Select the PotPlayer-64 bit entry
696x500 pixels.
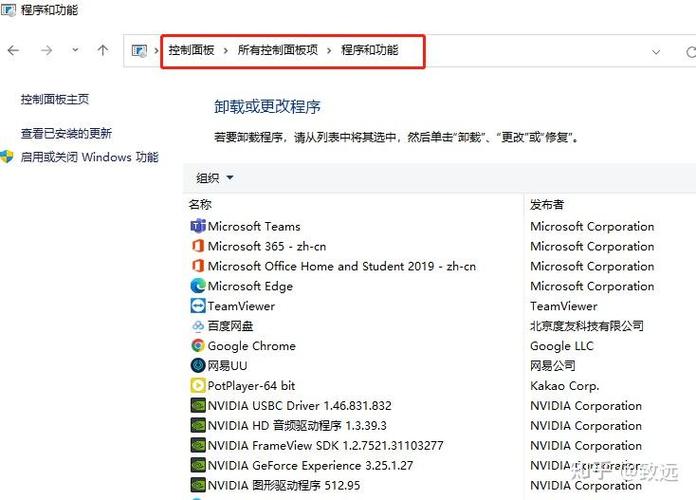251,386
